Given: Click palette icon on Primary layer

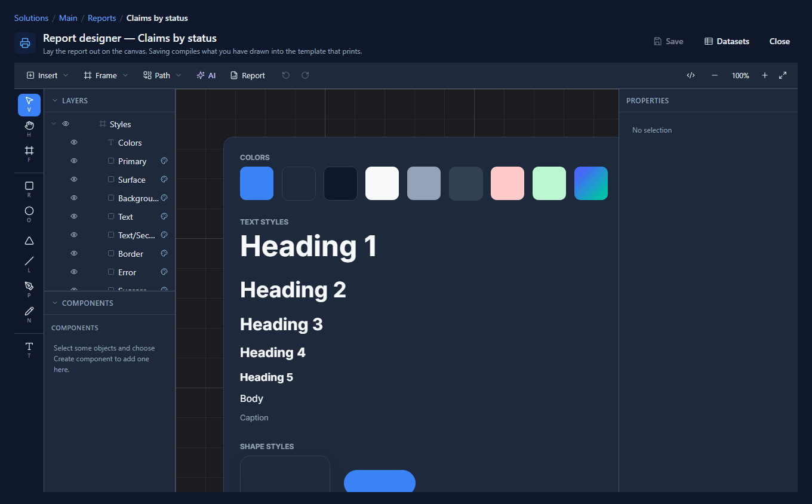Looking at the screenshot, I should pos(164,161).
